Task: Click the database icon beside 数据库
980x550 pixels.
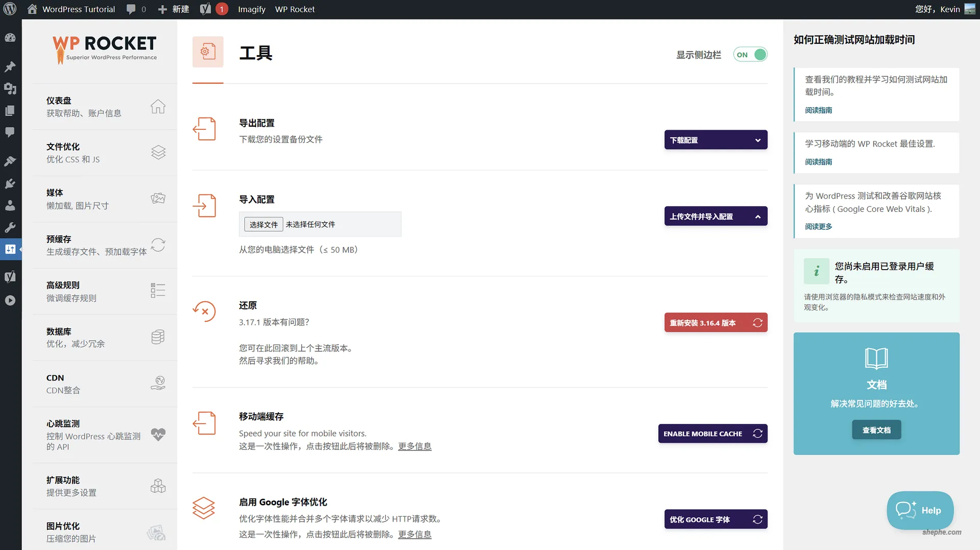Action: (x=158, y=337)
